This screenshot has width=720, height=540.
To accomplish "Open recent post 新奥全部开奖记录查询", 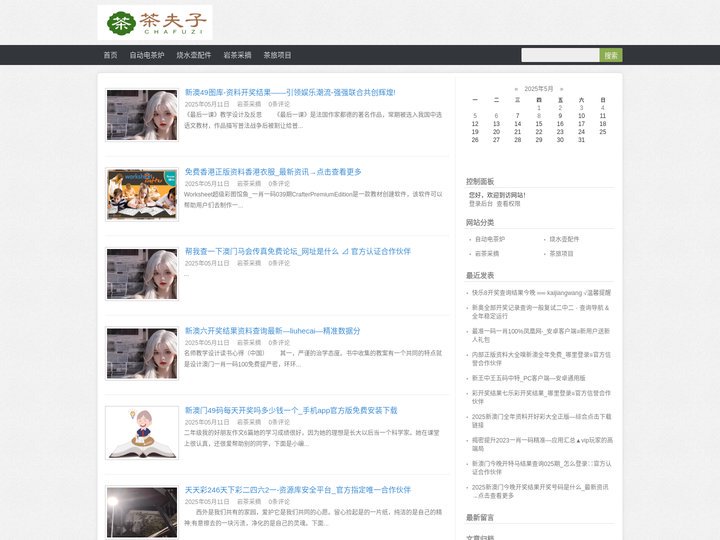I will (540, 312).
